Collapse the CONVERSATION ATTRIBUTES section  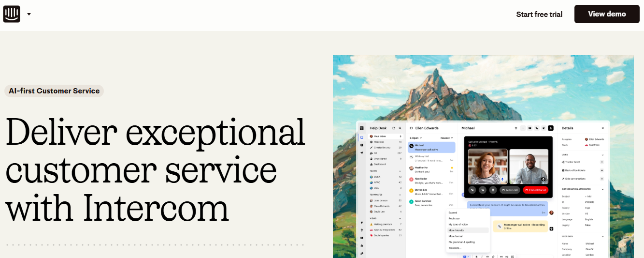[x=602, y=189]
